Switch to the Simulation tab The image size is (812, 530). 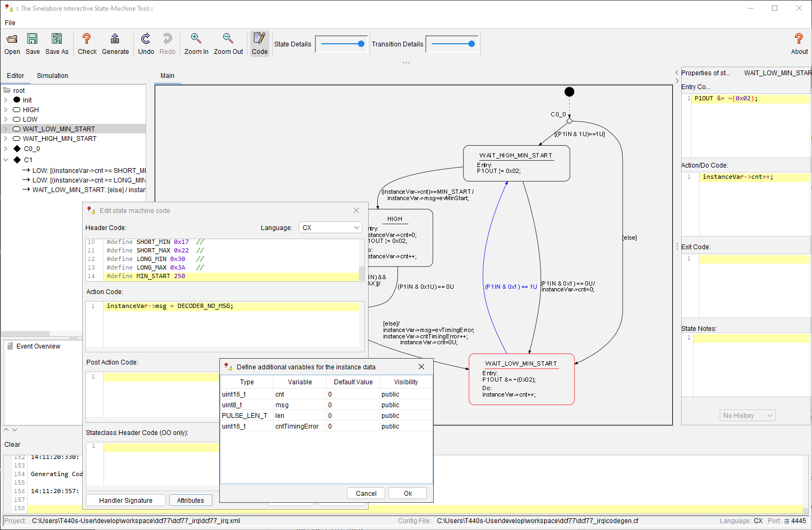click(52, 75)
